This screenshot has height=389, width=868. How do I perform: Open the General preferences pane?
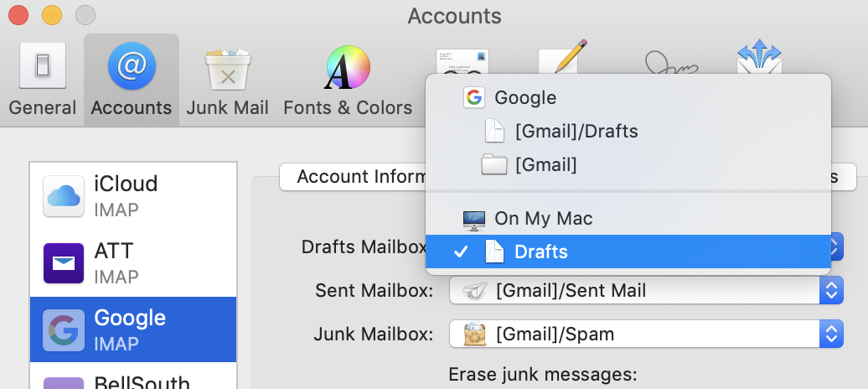(43, 80)
